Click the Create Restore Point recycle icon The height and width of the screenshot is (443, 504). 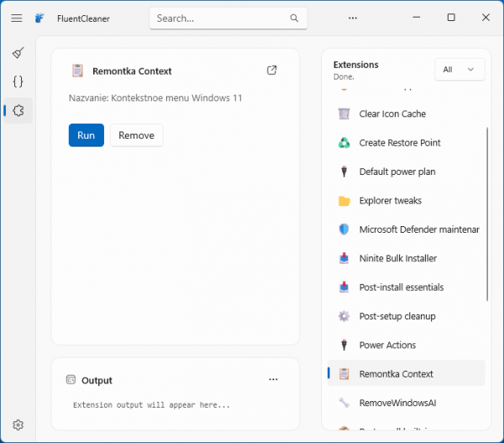click(x=344, y=143)
